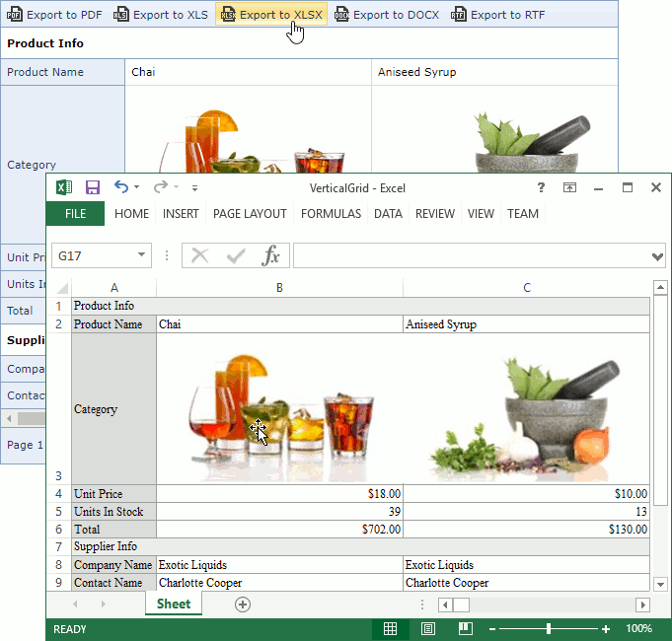Click web grid scrollbar left arrow

9,418
